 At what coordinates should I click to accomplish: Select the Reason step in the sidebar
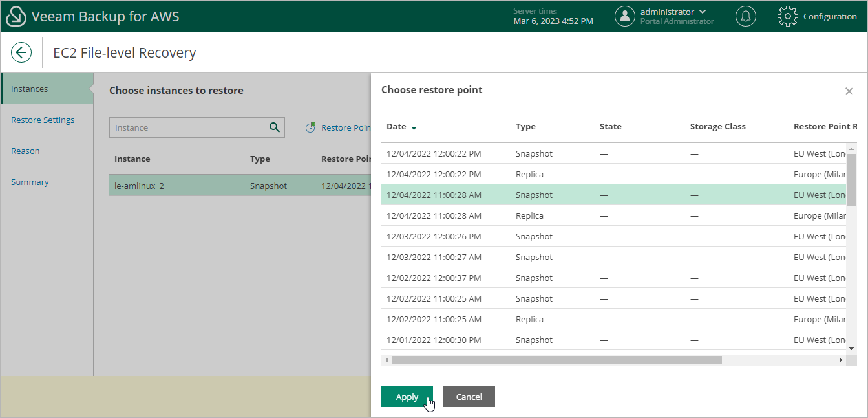(25, 151)
